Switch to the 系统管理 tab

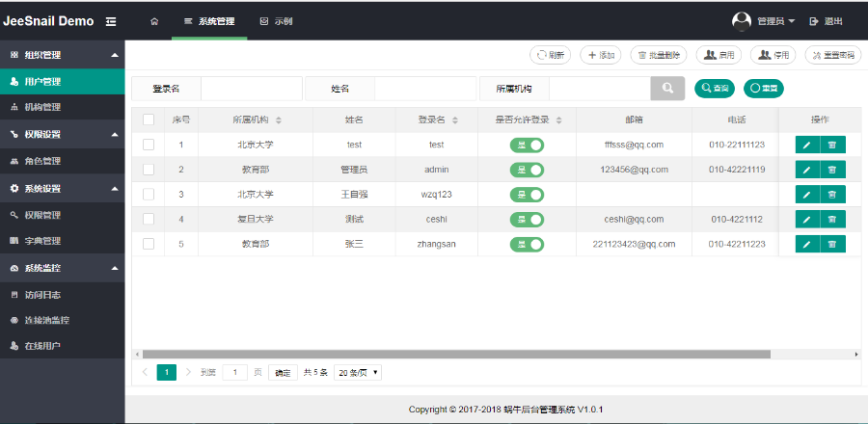click(x=209, y=21)
